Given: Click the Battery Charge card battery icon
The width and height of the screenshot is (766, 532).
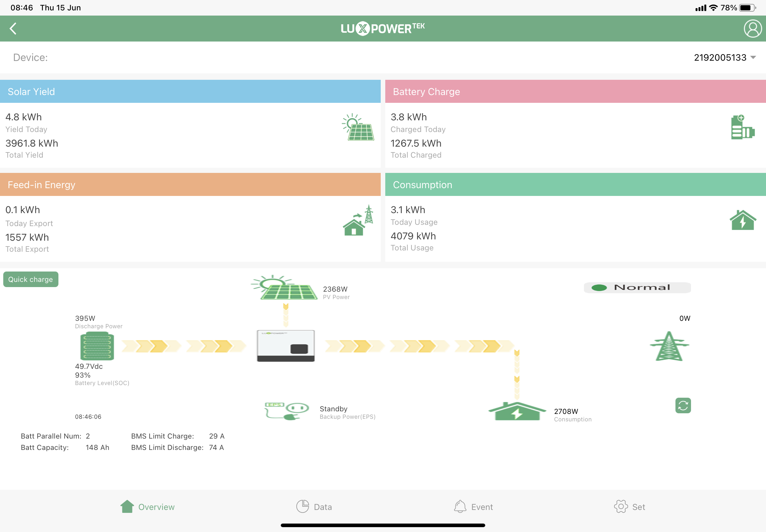Looking at the screenshot, I should (x=742, y=127).
